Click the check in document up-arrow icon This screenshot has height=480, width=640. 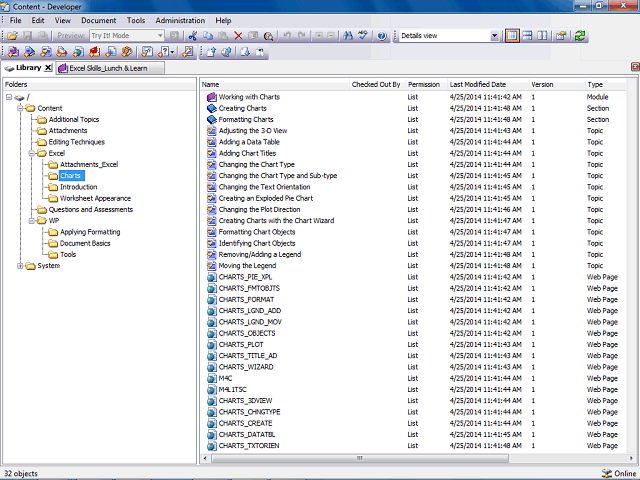[211, 52]
